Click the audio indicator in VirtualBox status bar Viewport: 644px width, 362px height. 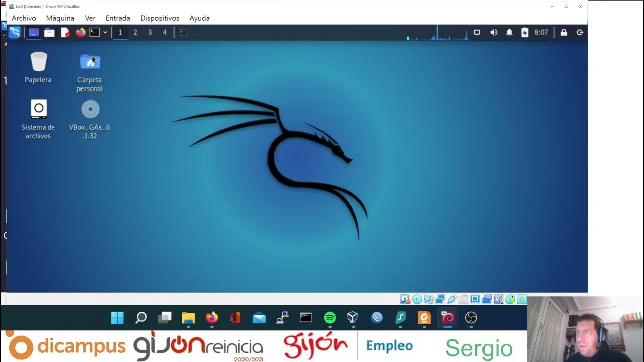click(429, 299)
